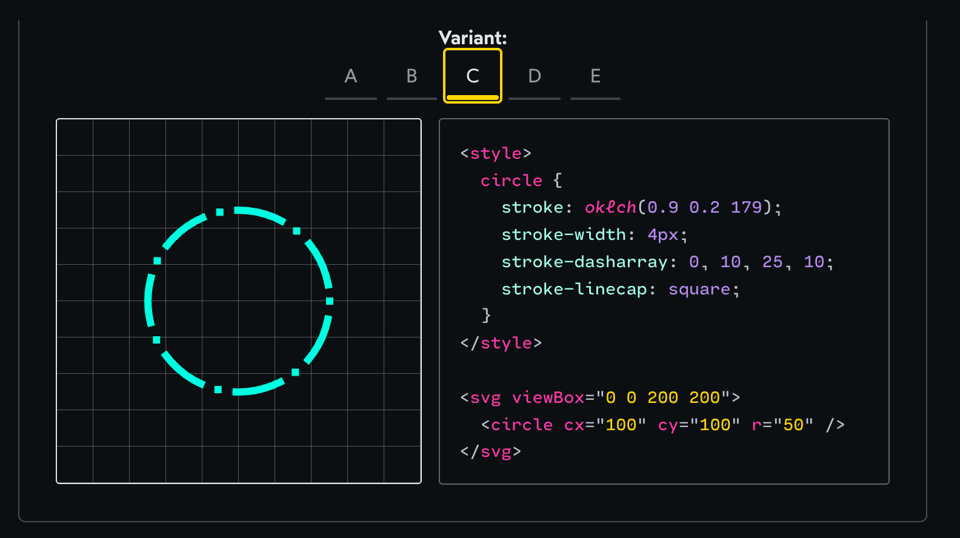Click the cx attribute of the circle
The width and height of the screenshot is (960, 538).
point(574,425)
